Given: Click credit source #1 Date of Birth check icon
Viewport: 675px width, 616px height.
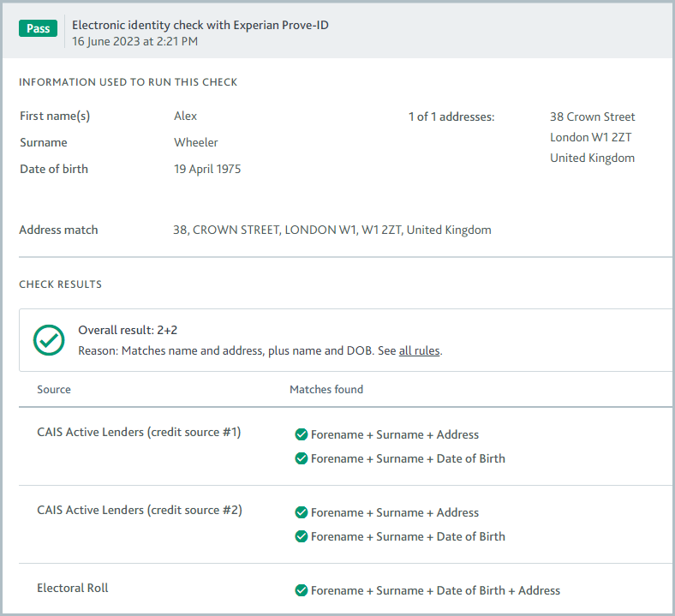Looking at the screenshot, I should [302, 458].
